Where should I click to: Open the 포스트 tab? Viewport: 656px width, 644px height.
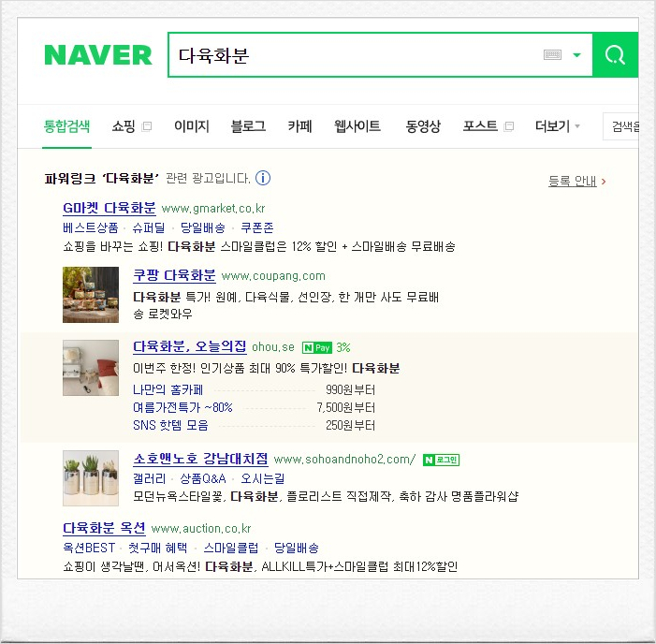tap(480, 126)
